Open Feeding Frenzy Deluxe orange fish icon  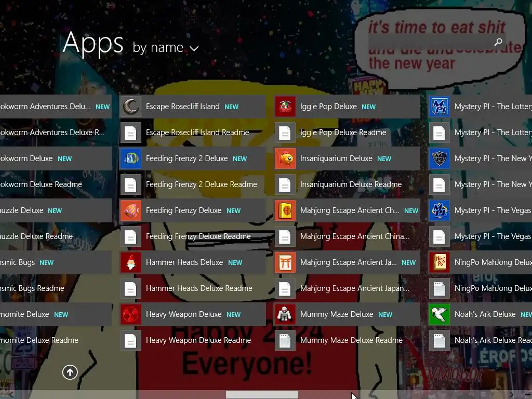tap(130, 210)
